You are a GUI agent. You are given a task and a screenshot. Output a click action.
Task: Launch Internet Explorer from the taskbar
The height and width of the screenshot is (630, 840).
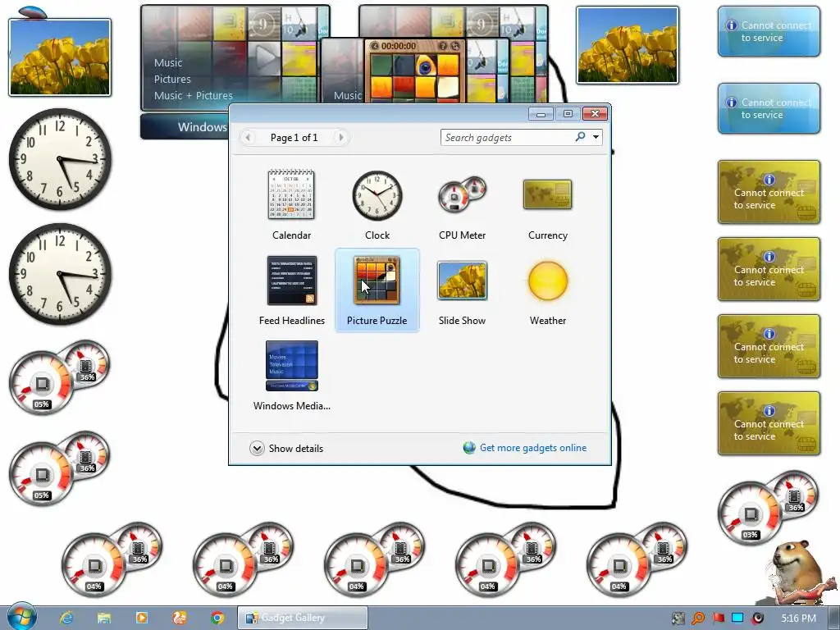66,618
